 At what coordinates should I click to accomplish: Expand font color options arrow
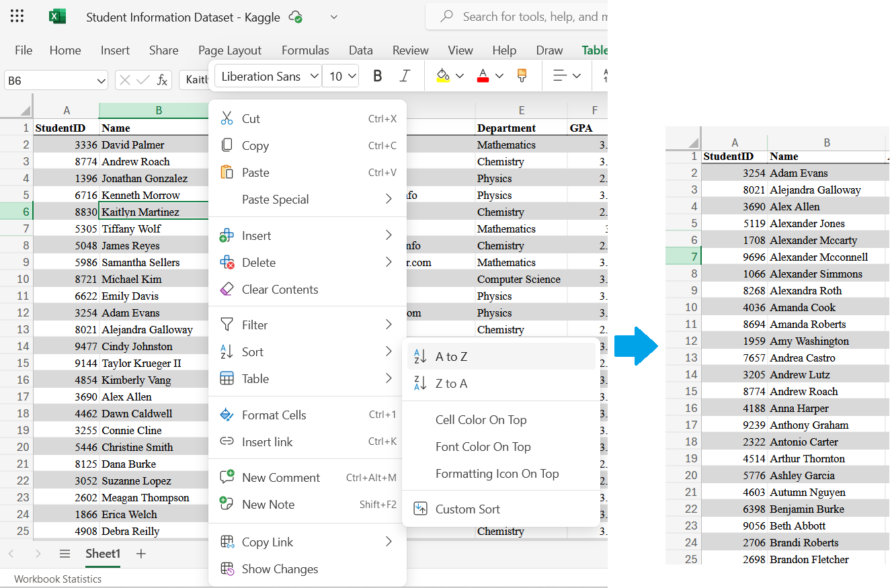coord(499,76)
